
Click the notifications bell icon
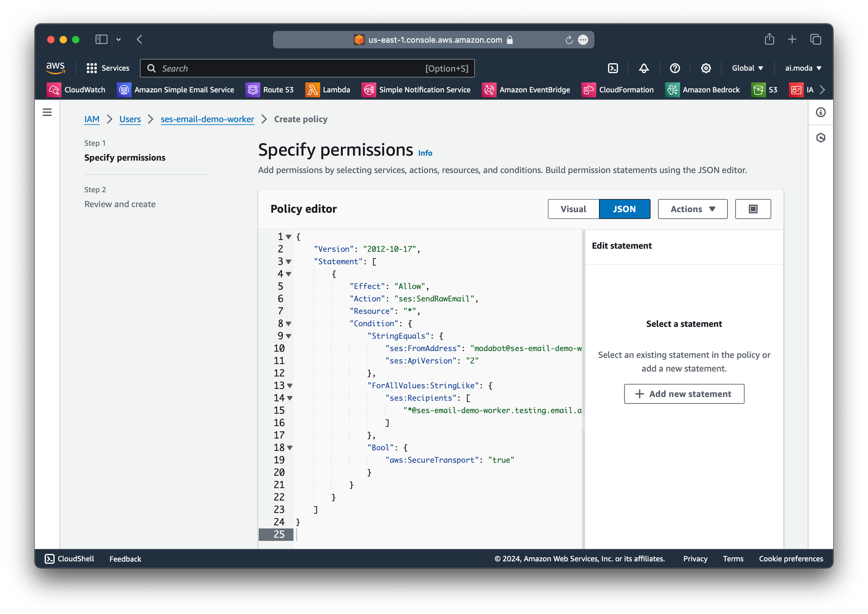tap(644, 68)
